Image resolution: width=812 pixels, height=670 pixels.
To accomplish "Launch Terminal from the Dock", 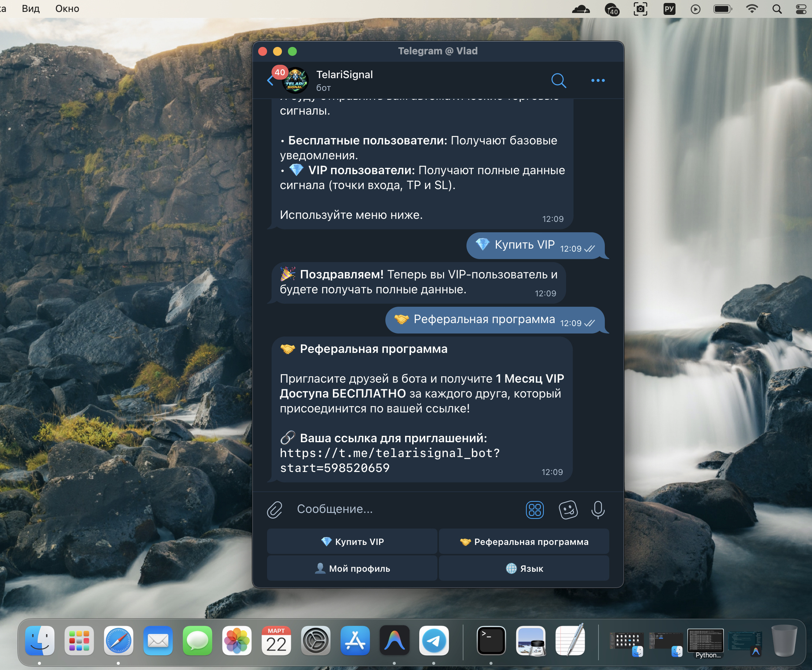I will pyautogui.click(x=491, y=640).
